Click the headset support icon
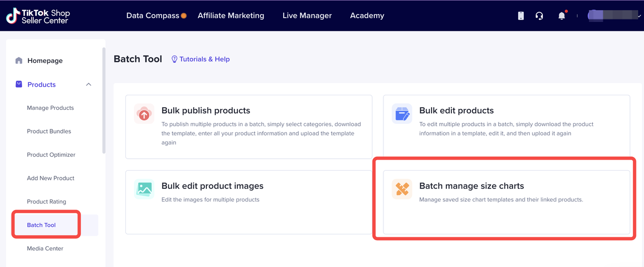 539,16
